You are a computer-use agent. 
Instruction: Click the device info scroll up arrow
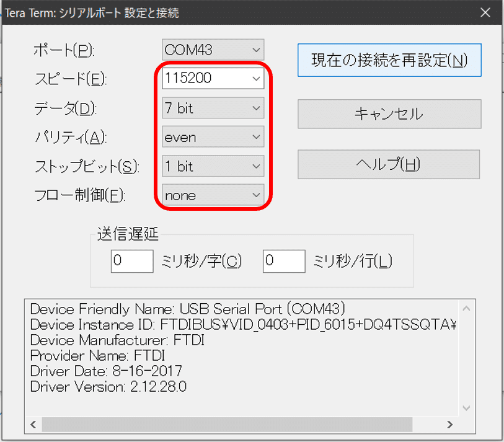click(x=467, y=308)
